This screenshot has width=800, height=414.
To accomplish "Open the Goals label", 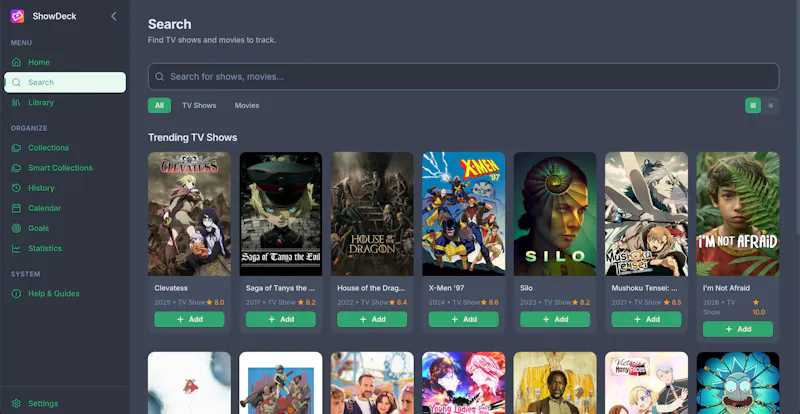I will pyautogui.click(x=38, y=228).
